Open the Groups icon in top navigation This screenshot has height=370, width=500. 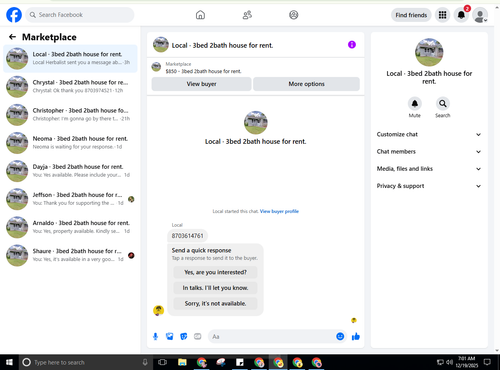coord(294,15)
